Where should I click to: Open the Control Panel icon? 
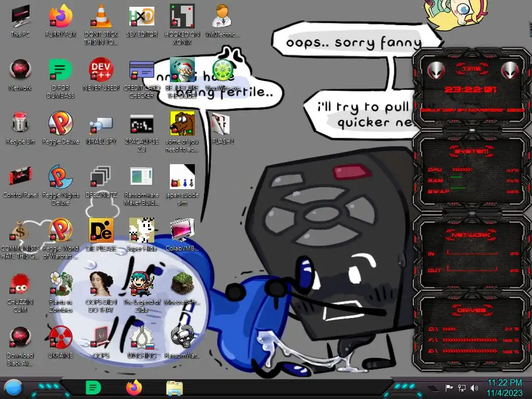click(x=20, y=182)
